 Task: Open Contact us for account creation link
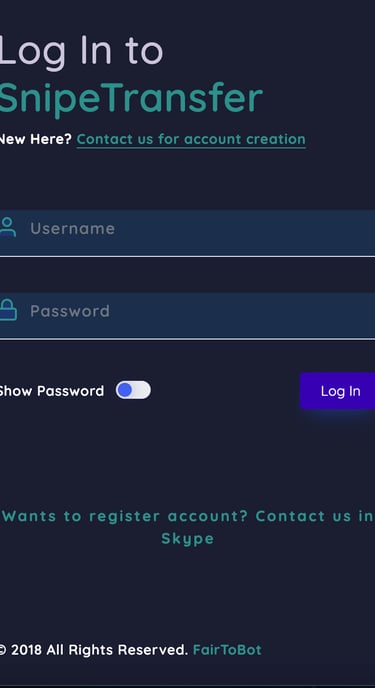point(191,140)
